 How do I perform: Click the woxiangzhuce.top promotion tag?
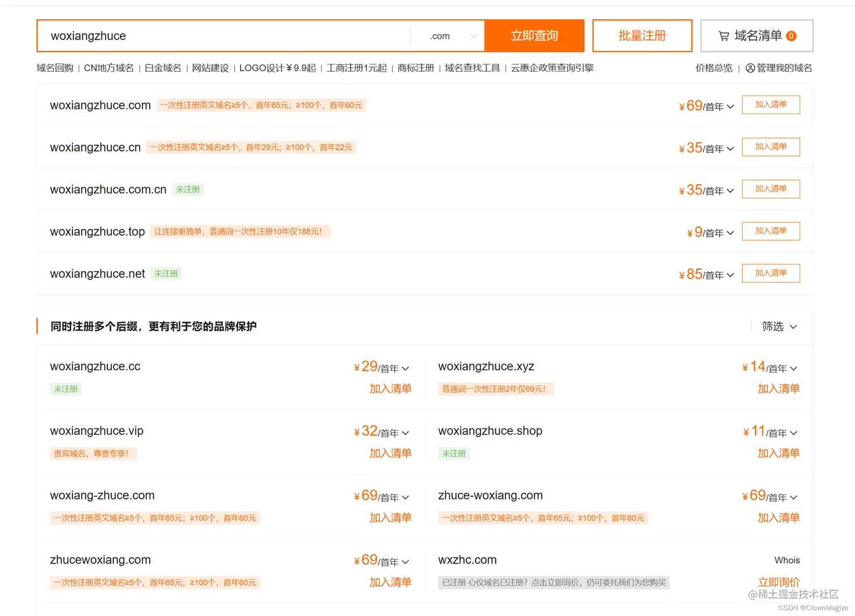(x=240, y=232)
